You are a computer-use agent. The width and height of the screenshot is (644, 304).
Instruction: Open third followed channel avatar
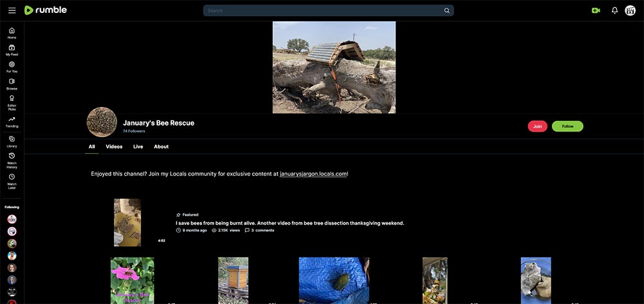click(12, 243)
